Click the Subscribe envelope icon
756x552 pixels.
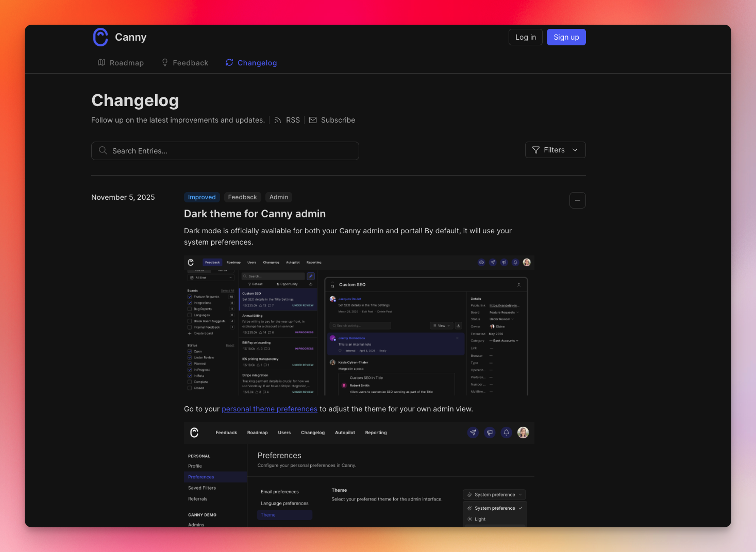tap(313, 120)
